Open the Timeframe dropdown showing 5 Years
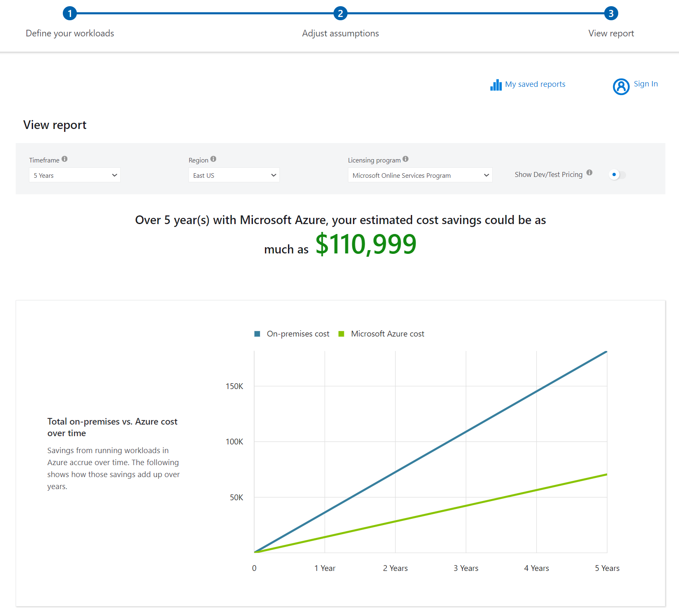The height and width of the screenshot is (616, 679). pos(75,175)
